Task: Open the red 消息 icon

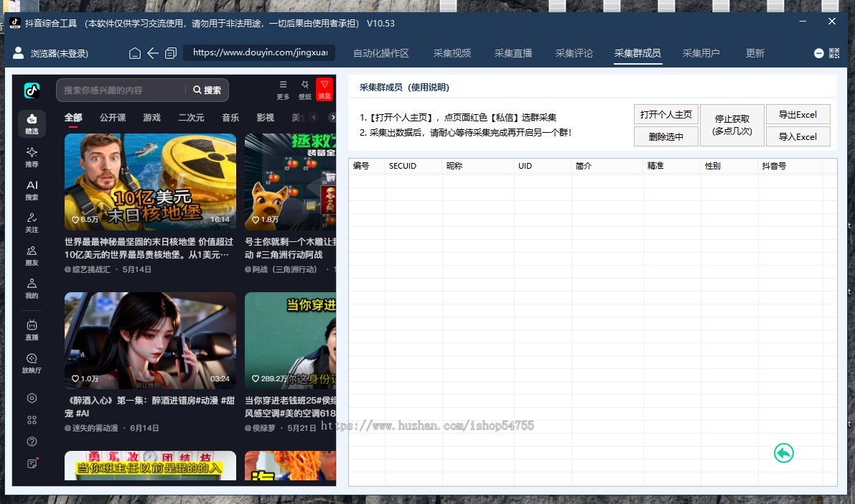Action: (324, 90)
